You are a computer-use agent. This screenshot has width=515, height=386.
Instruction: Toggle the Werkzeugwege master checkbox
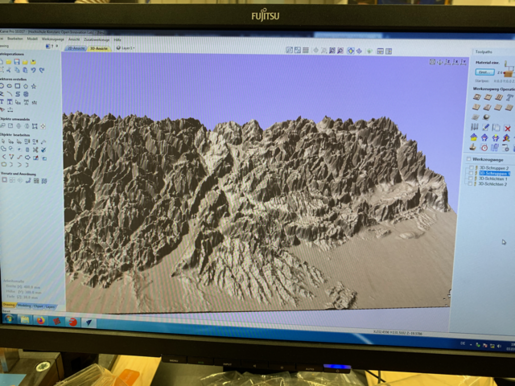(x=469, y=159)
